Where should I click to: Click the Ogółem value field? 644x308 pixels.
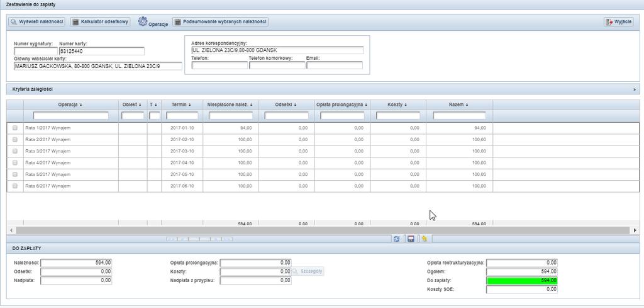tap(521, 271)
